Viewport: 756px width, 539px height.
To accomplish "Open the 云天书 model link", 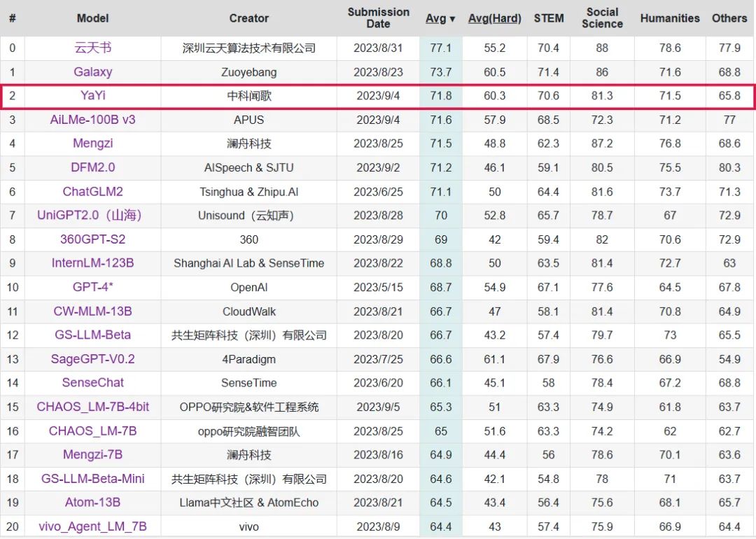I will (92, 48).
